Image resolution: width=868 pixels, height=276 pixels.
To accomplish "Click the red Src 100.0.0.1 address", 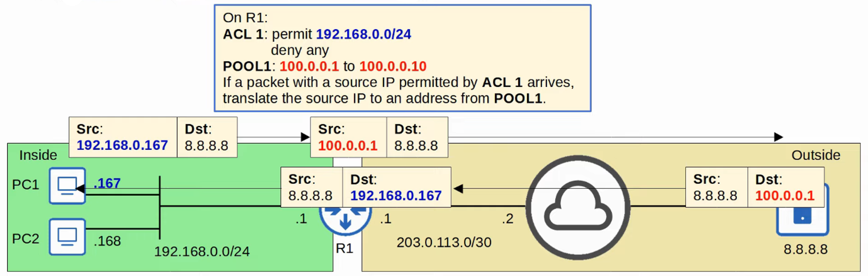I will click(348, 146).
